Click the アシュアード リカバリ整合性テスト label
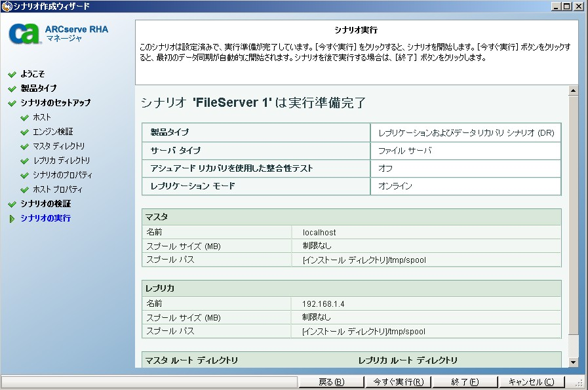The height and width of the screenshot is (390, 588). 231,168
